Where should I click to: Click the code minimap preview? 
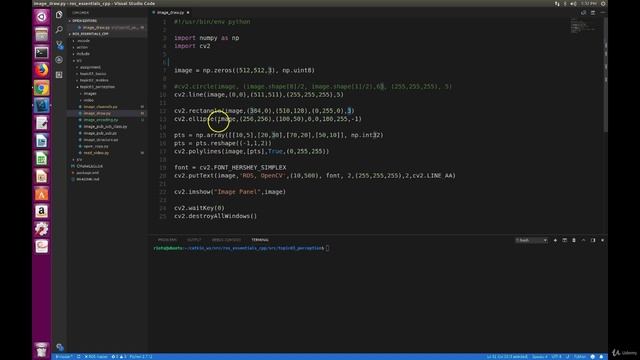584,26
